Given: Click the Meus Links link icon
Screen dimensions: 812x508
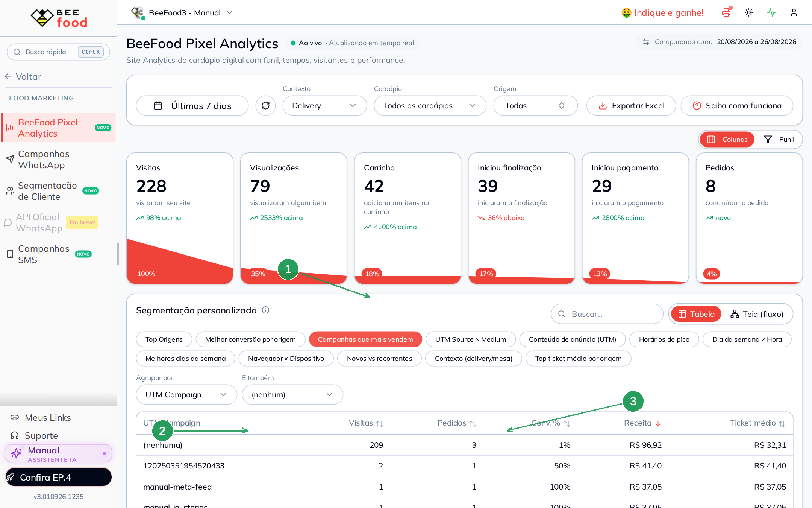Looking at the screenshot, I should click(15, 417).
